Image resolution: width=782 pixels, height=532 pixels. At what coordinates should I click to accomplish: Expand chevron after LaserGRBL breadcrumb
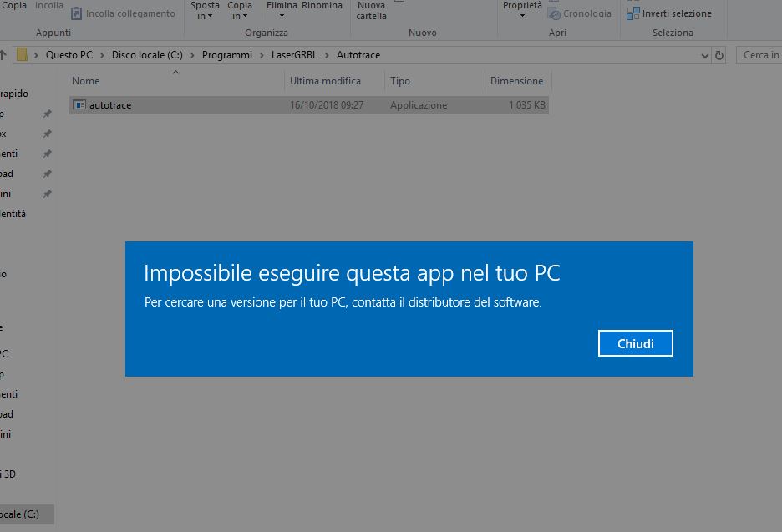[328, 55]
